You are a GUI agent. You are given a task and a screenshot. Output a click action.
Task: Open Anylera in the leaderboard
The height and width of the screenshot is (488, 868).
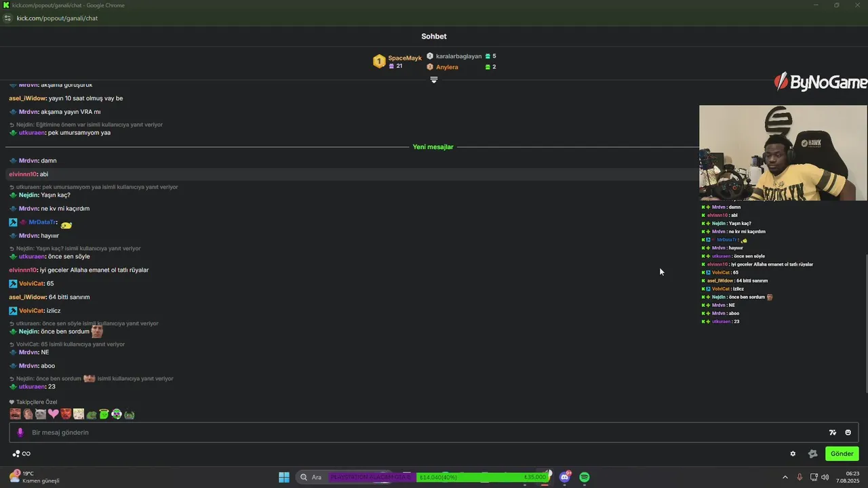447,67
